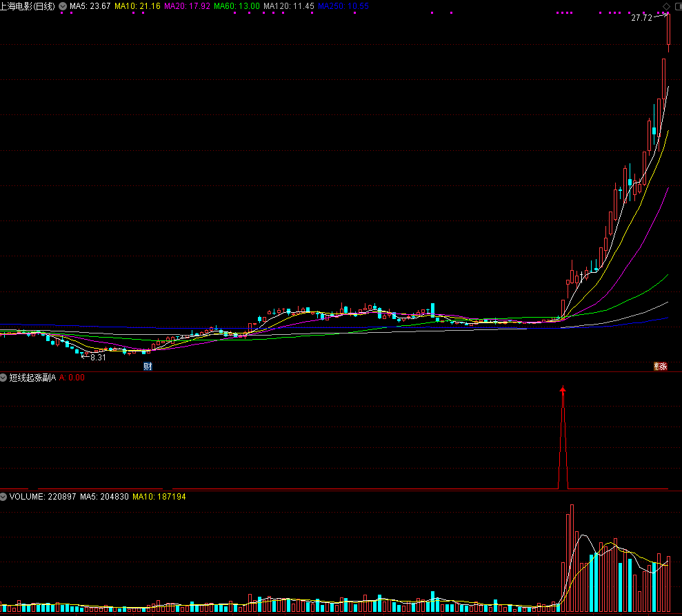
Task: Click the red signal arrow in 短线起涨副A panel
Action: 563,389
